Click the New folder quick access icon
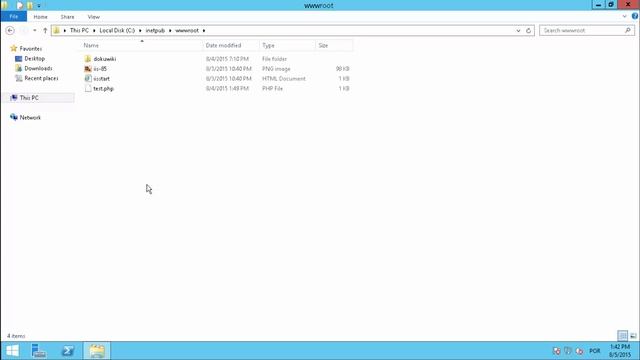The height and width of the screenshot is (360, 640). point(29,6)
